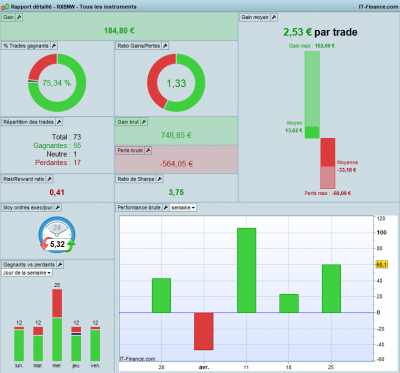Click the red negative bar for avr. week

tap(204, 331)
